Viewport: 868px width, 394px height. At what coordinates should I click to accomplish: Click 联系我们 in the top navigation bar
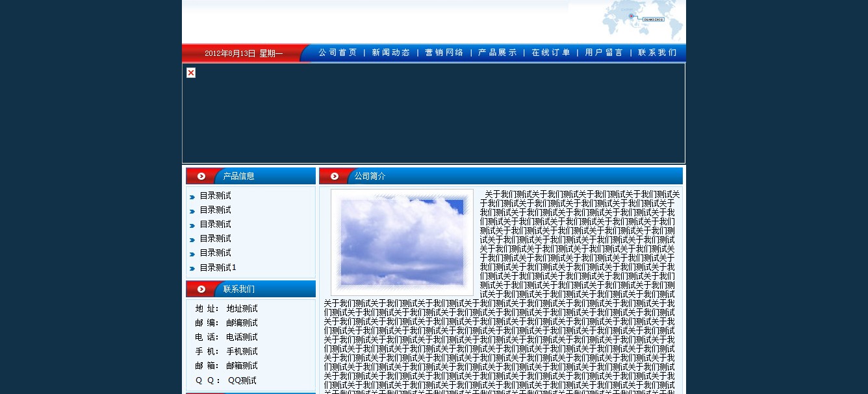click(x=657, y=53)
